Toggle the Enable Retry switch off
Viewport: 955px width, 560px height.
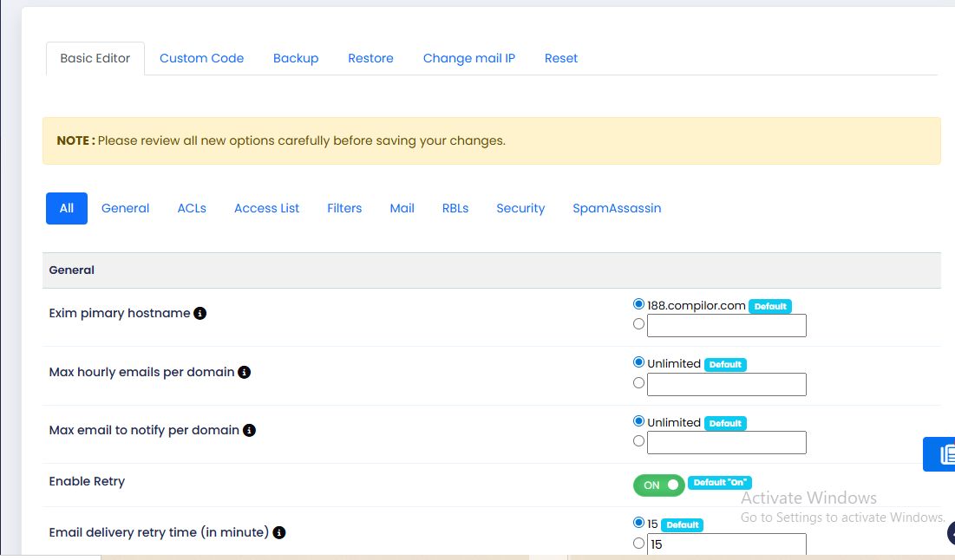[x=659, y=485]
